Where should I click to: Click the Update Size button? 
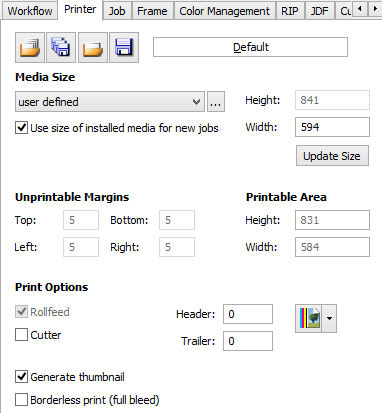tap(332, 156)
